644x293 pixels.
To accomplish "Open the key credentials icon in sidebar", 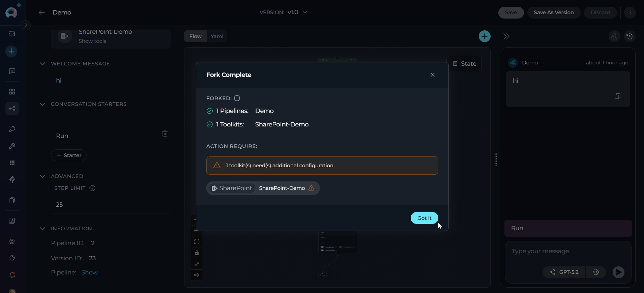I will click(12, 129).
